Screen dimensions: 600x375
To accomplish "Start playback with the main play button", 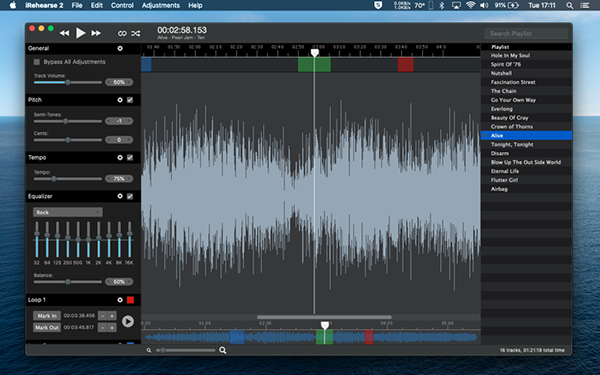I will point(80,33).
